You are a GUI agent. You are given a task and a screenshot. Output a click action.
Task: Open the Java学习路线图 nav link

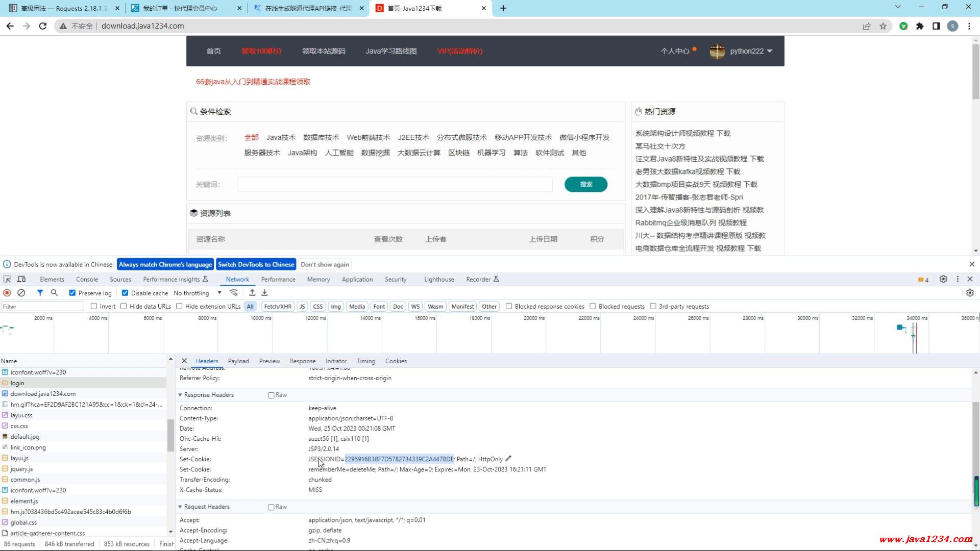click(x=391, y=51)
